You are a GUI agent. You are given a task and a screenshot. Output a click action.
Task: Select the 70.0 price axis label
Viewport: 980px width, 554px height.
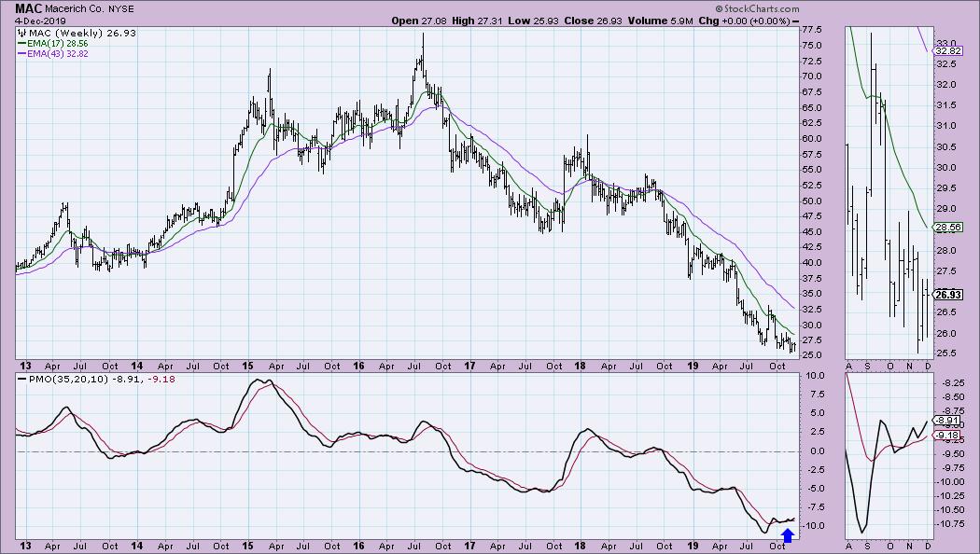811,76
